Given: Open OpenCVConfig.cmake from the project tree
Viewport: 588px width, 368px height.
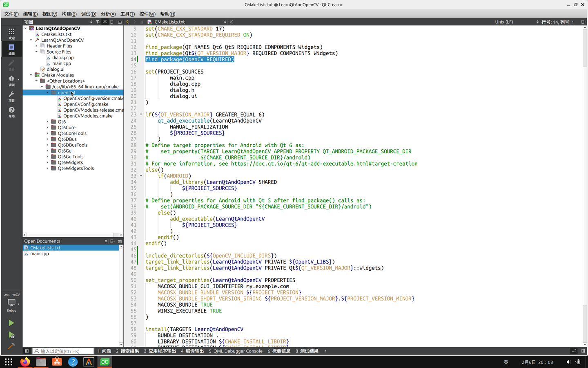Looking at the screenshot, I should coord(86,104).
